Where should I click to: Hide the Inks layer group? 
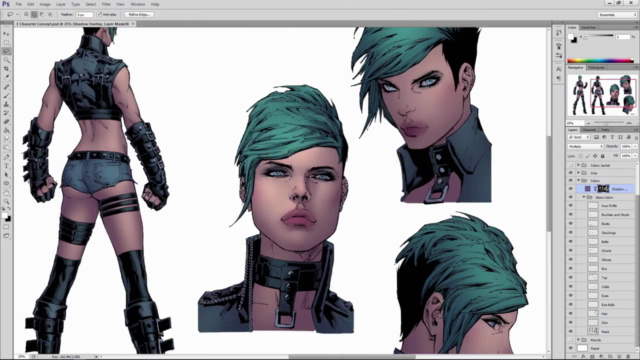tap(571, 173)
